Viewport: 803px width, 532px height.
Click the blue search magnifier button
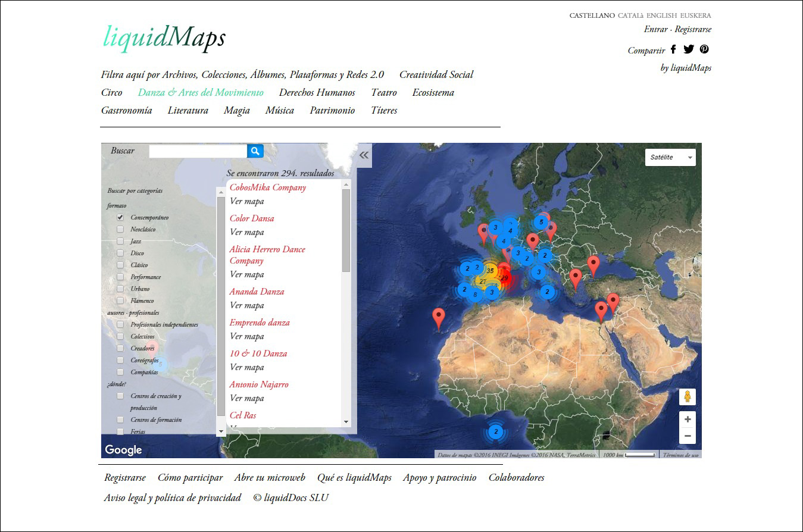[x=255, y=151]
